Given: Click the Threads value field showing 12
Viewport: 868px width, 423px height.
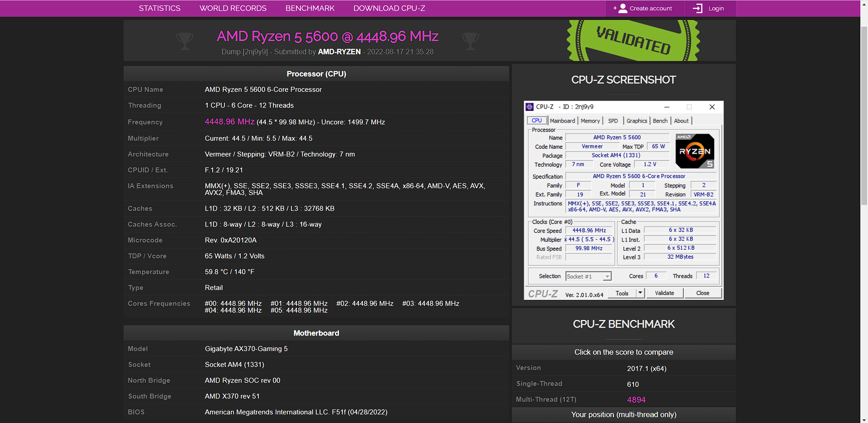Looking at the screenshot, I should [x=706, y=276].
